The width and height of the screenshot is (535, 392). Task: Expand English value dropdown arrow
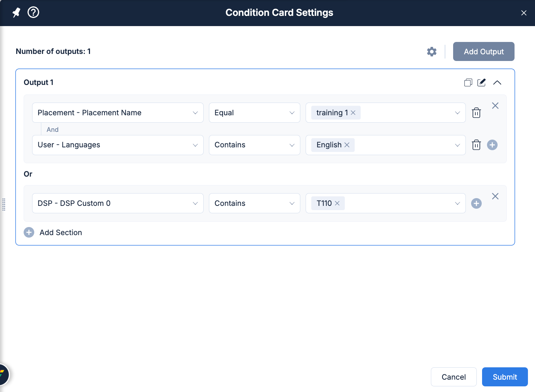point(457,145)
